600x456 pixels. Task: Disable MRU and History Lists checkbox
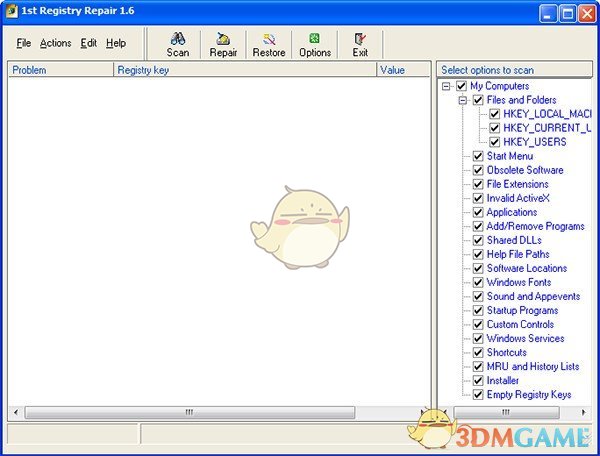[478, 366]
